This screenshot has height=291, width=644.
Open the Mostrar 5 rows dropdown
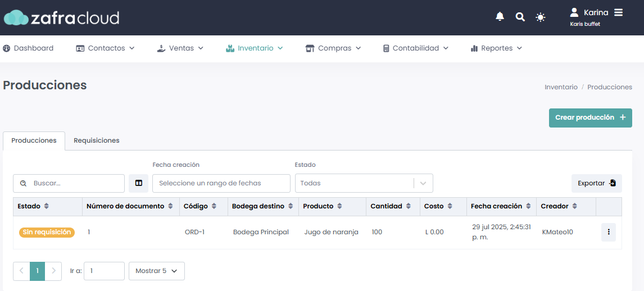tap(156, 271)
